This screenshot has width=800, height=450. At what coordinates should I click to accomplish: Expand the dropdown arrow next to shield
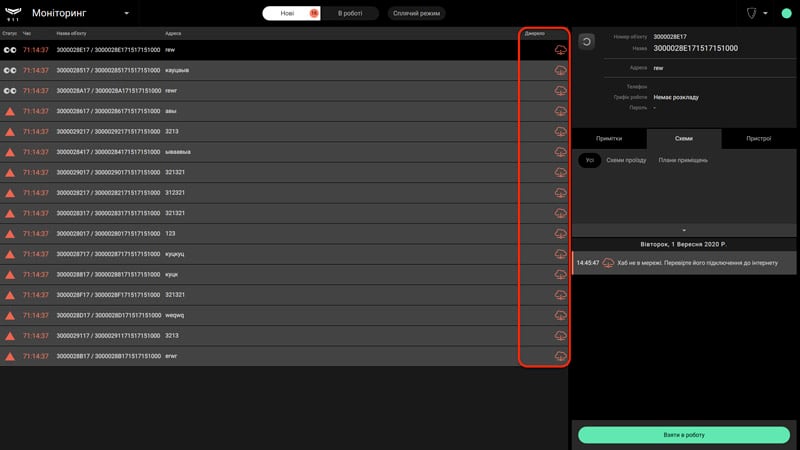click(x=765, y=13)
